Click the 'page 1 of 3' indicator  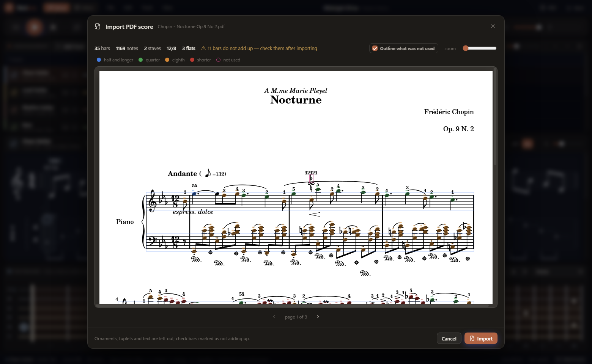[x=296, y=317]
